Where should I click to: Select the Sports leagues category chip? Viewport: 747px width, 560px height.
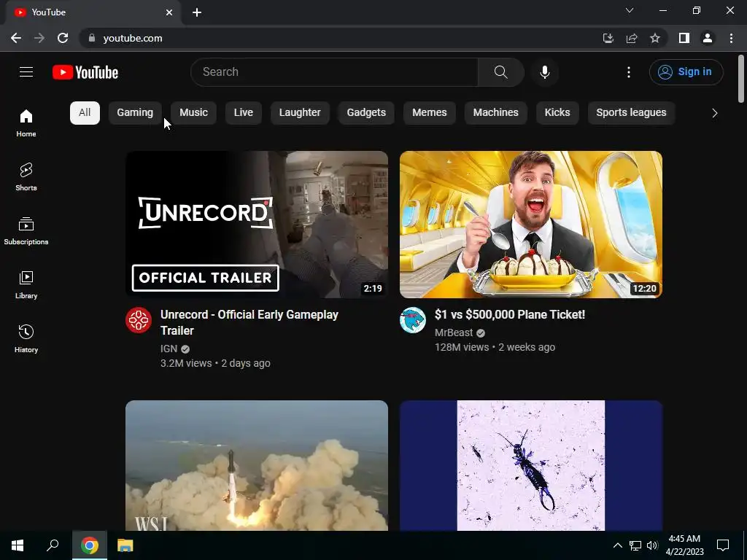coord(631,113)
